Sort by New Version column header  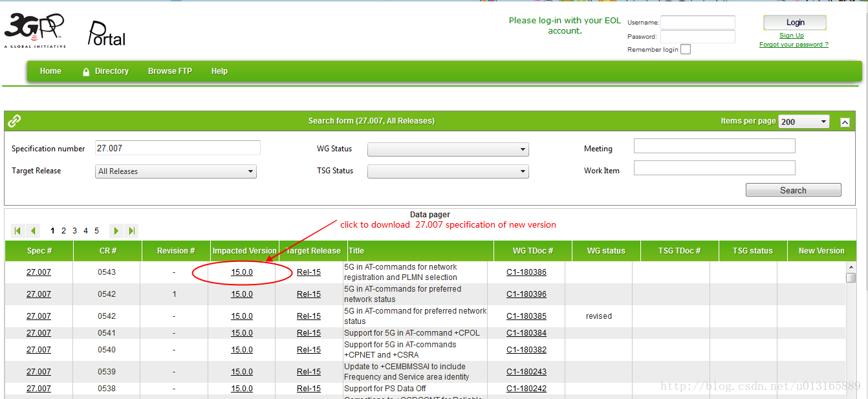[821, 251]
